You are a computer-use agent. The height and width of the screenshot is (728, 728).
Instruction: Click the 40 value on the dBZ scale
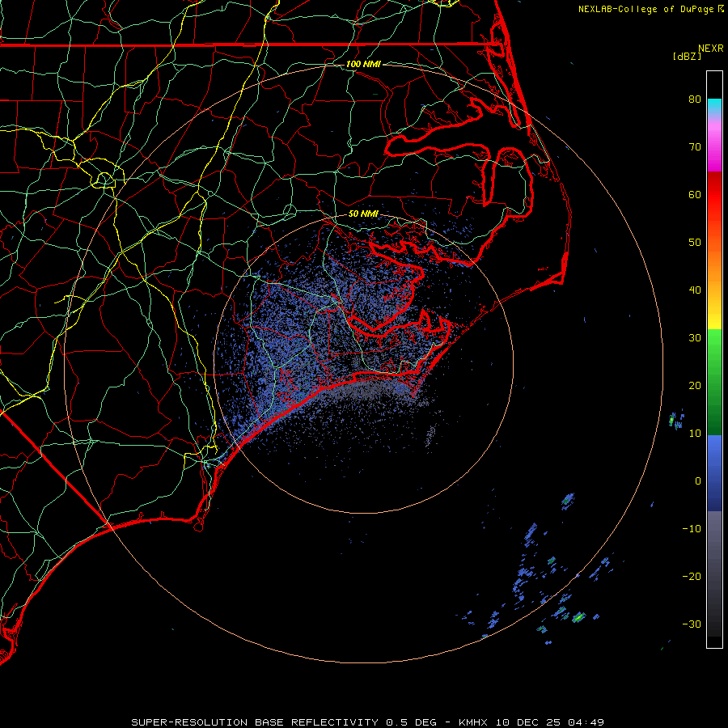tap(695, 290)
